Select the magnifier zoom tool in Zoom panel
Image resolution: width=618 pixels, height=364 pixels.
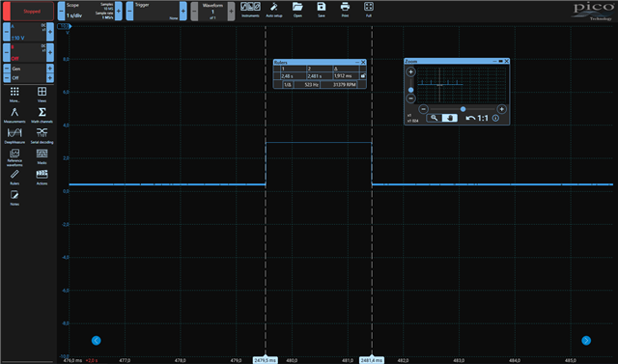[x=434, y=118]
